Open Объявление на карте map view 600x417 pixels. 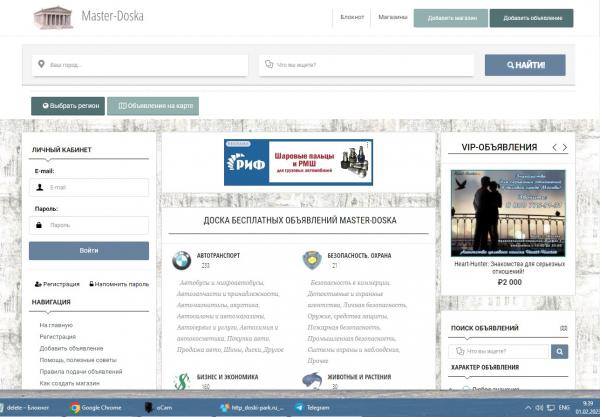click(x=152, y=105)
